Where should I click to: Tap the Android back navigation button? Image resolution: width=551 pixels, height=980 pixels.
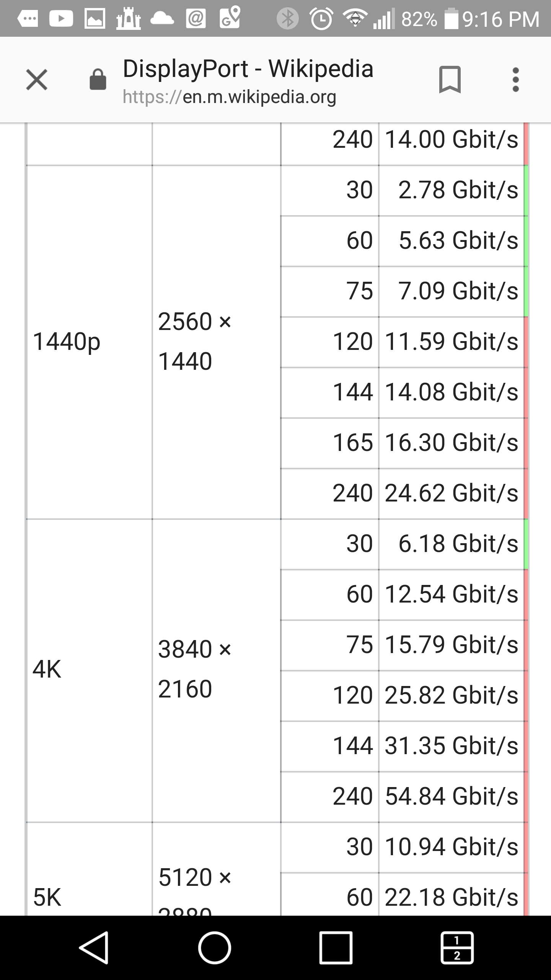pos(94,947)
